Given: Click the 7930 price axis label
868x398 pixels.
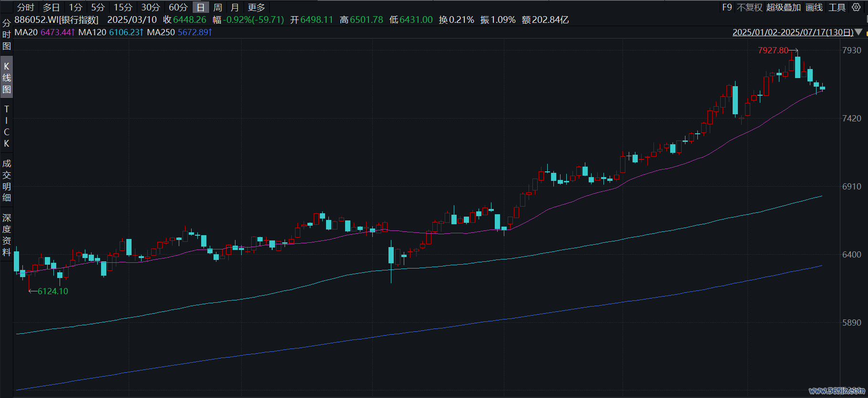Looking at the screenshot, I should tap(852, 50).
